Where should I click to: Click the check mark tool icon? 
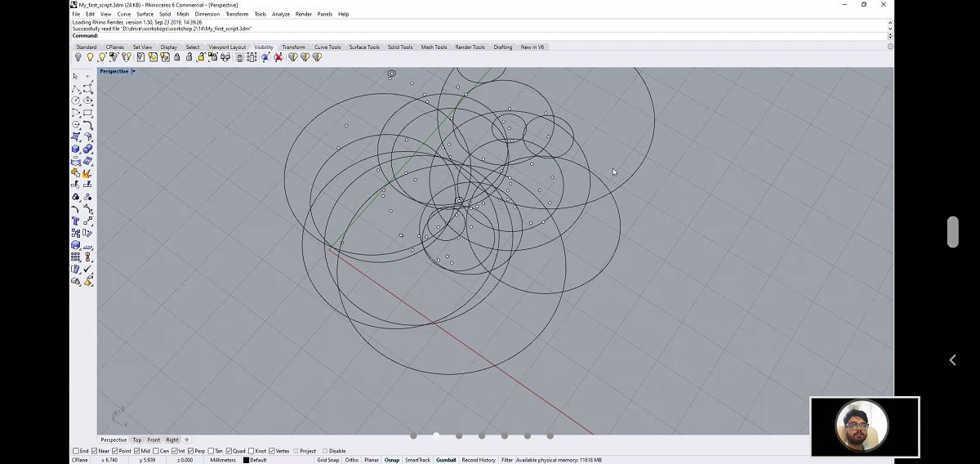tap(87, 269)
